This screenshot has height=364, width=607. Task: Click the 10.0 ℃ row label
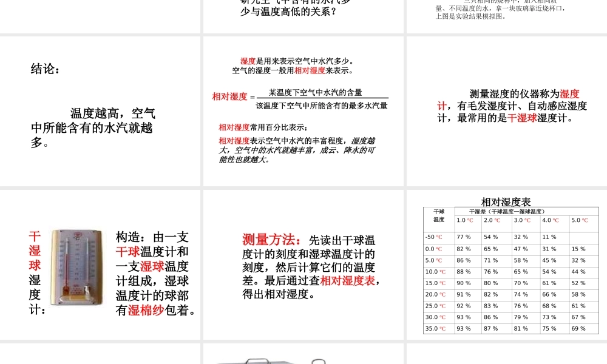click(x=435, y=272)
